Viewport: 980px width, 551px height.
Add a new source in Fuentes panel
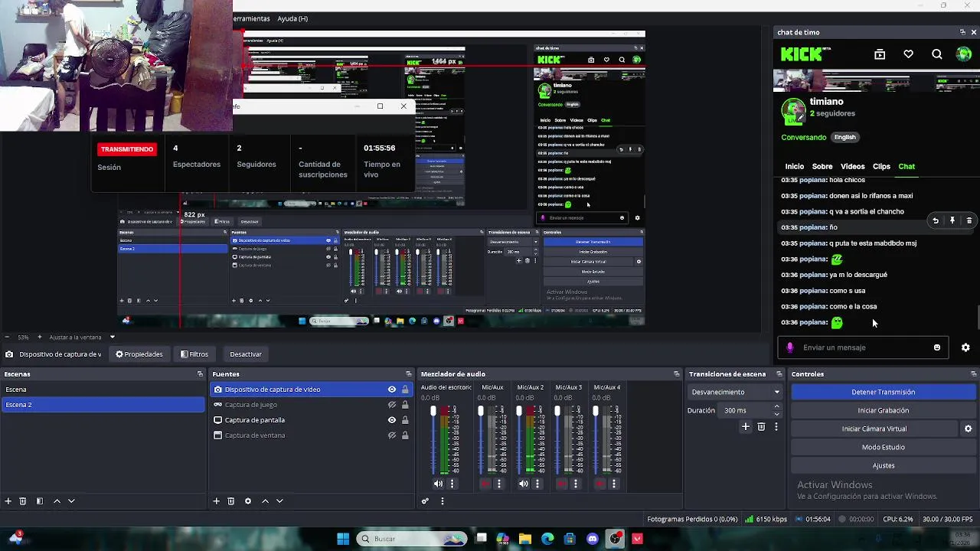coord(217,501)
